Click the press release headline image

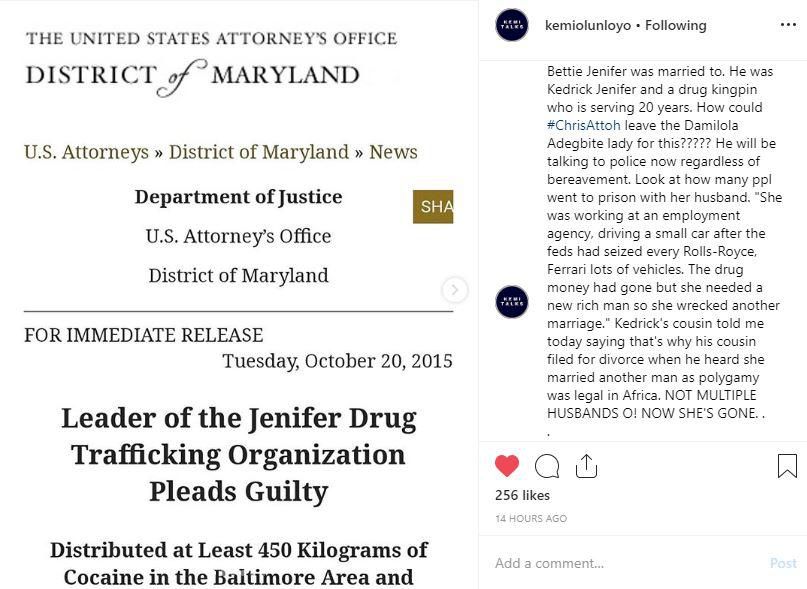point(238,454)
